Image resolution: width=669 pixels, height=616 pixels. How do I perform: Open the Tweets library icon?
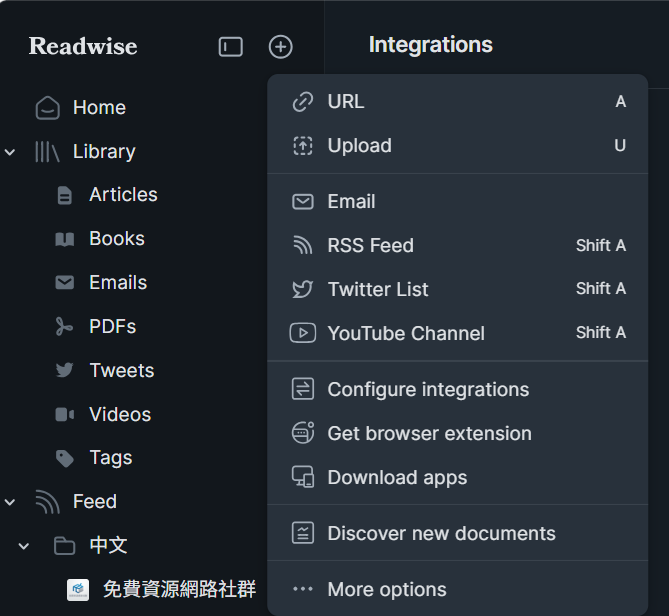click(65, 370)
